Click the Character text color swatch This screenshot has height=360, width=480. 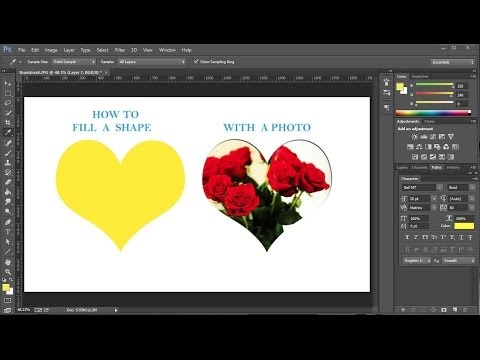(464, 226)
